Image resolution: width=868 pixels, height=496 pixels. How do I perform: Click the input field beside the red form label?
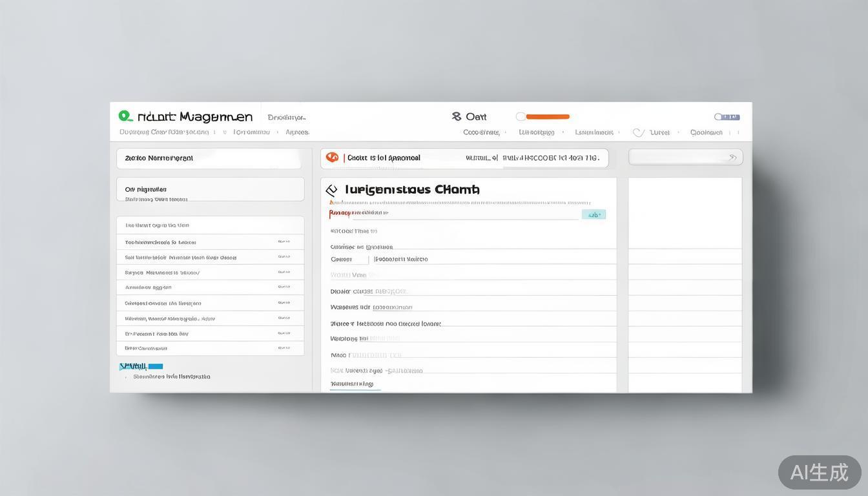(465, 214)
